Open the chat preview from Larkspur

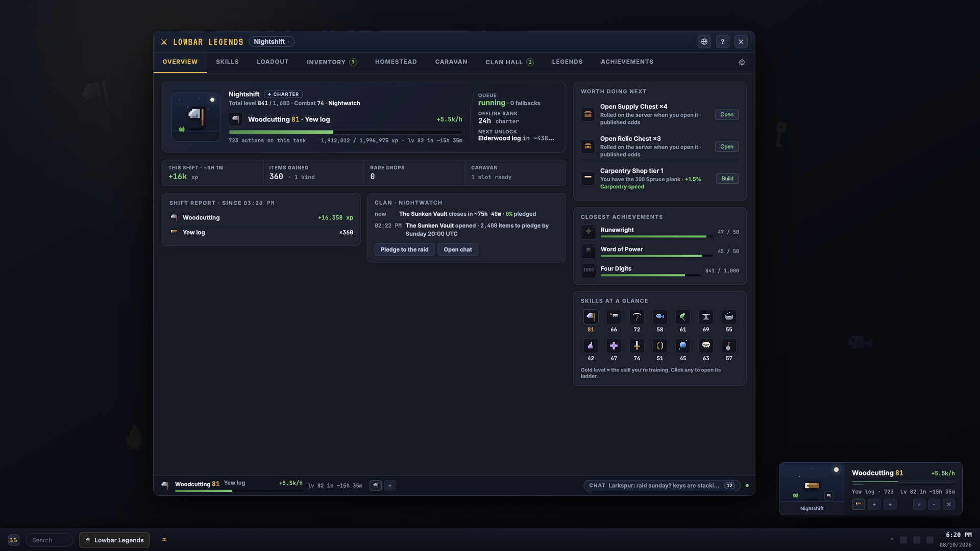(x=662, y=486)
